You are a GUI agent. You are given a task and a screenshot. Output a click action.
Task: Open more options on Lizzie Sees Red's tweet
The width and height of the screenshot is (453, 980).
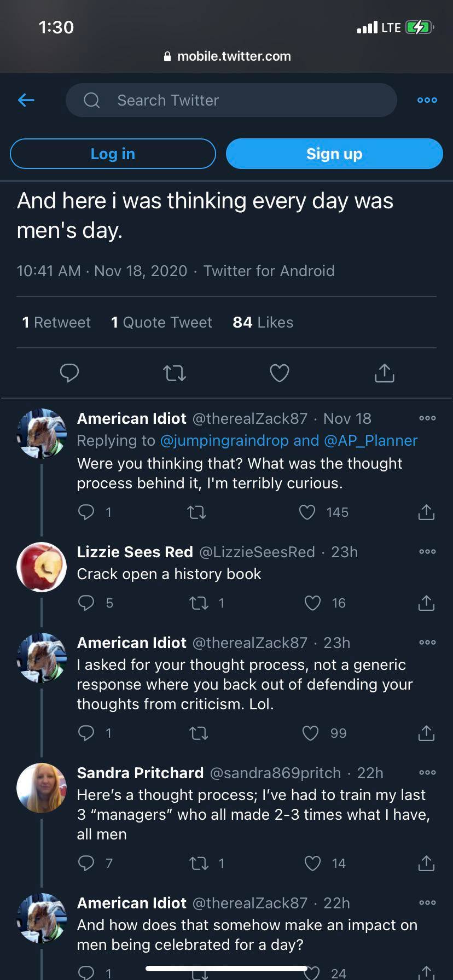coord(427,552)
